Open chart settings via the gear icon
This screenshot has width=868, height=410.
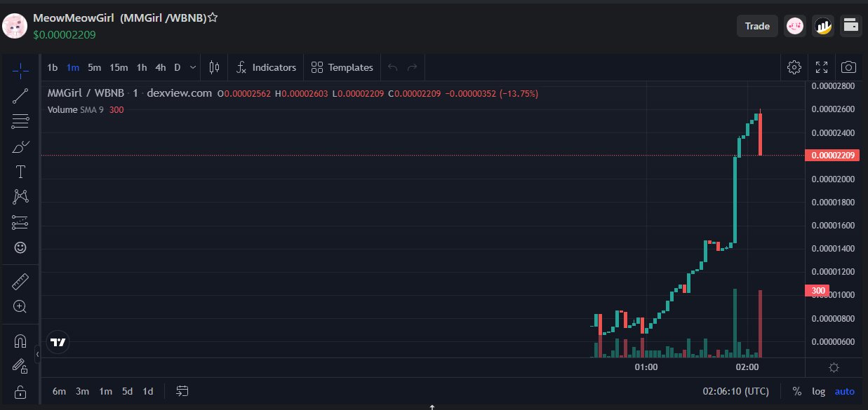[x=794, y=67]
